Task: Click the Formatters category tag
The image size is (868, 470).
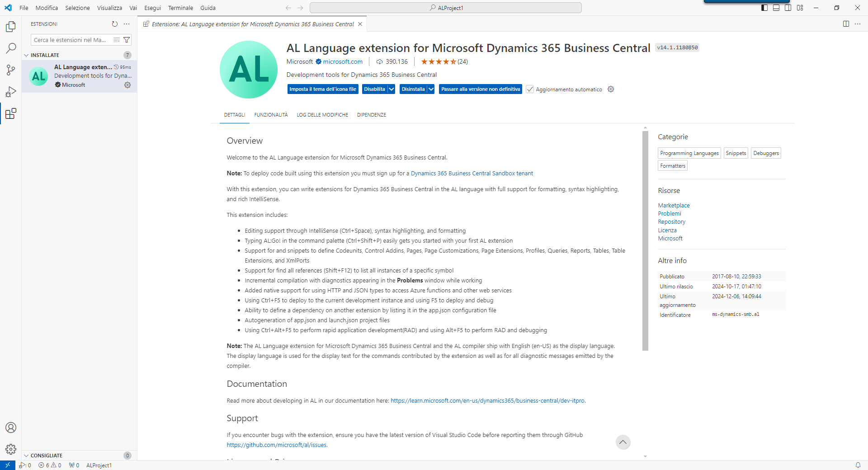Action: (x=673, y=166)
